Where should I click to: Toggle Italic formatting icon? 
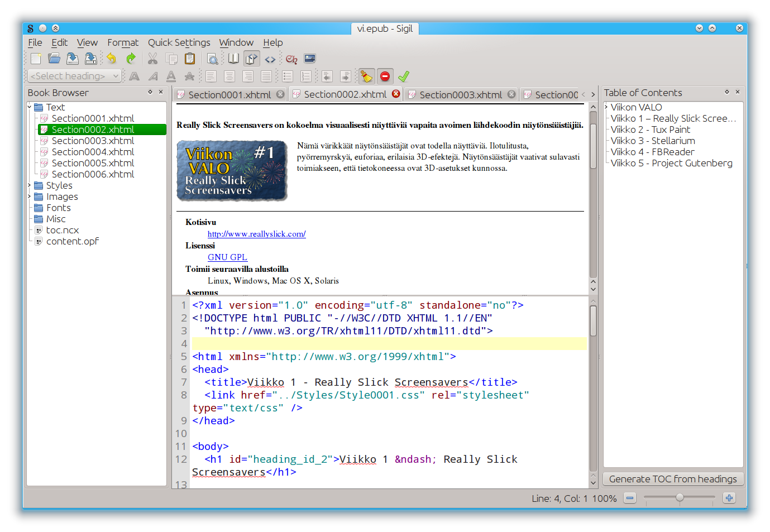[x=153, y=76]
